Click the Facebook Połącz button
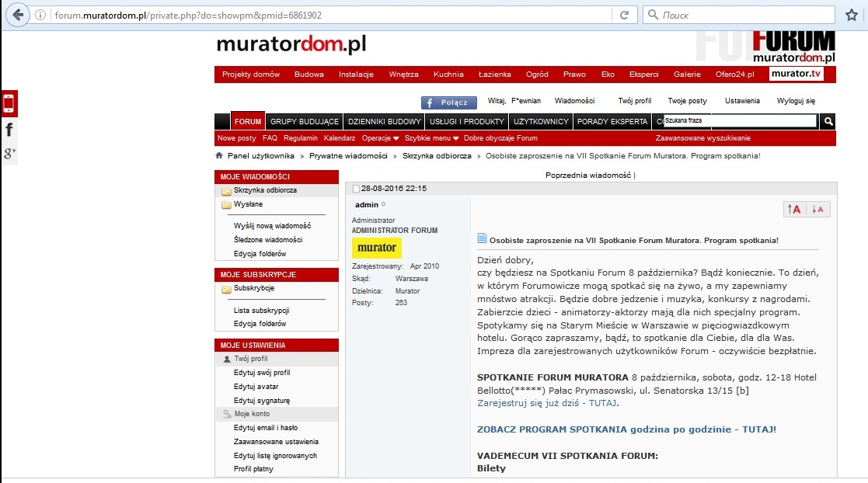868x483 pixels. point(449,103)
